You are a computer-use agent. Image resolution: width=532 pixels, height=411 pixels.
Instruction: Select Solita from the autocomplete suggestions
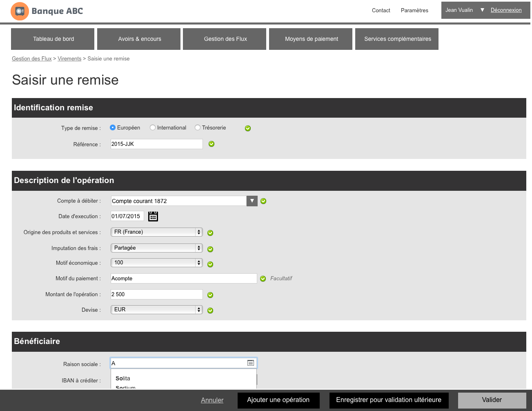coord(122,378)
